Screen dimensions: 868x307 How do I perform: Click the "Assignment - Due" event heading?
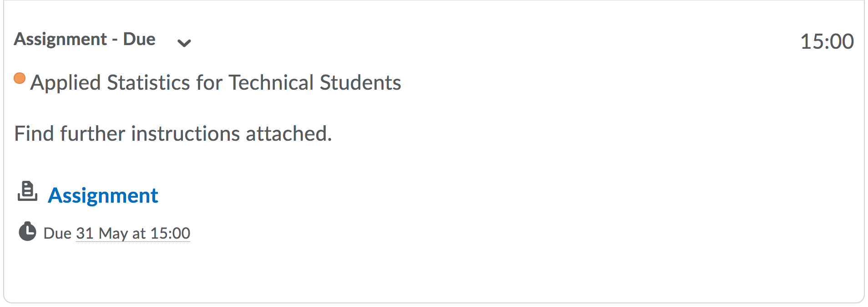coord(85,39)
